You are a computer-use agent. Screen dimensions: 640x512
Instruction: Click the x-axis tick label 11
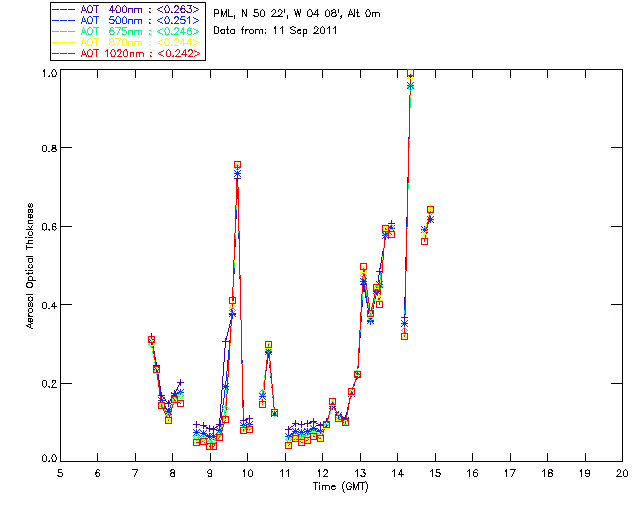(x=285, y=473)
